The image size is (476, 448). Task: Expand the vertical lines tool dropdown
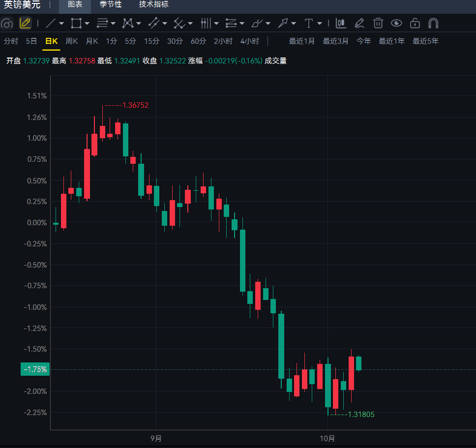[216, 24]
